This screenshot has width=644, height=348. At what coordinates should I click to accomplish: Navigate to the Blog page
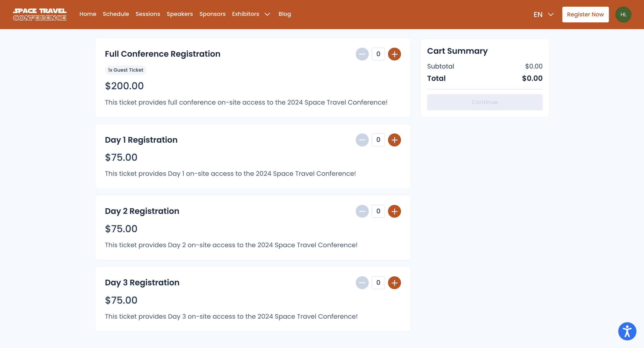284,14
